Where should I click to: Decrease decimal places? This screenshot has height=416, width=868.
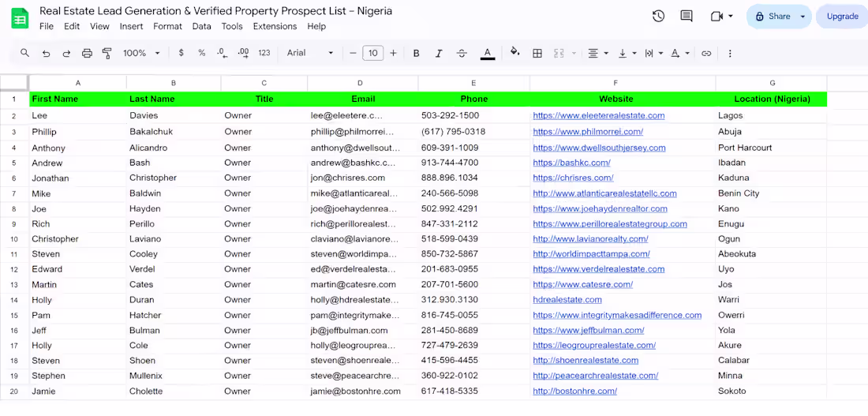tap(223, 53)
